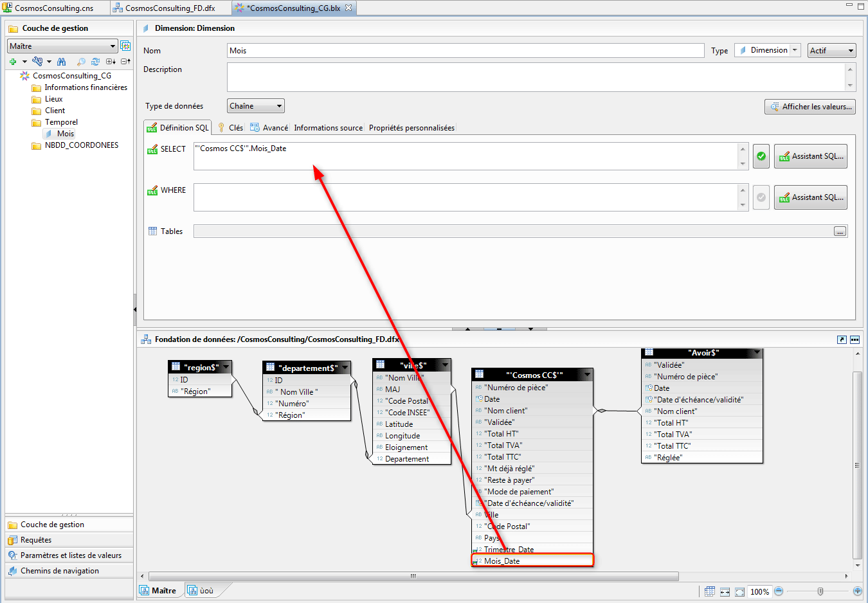The height and width of the screenshot is (603, 868).
Task: Select the Mois dimension in tree
Action: pyautogui.click(x=59, y=134)
